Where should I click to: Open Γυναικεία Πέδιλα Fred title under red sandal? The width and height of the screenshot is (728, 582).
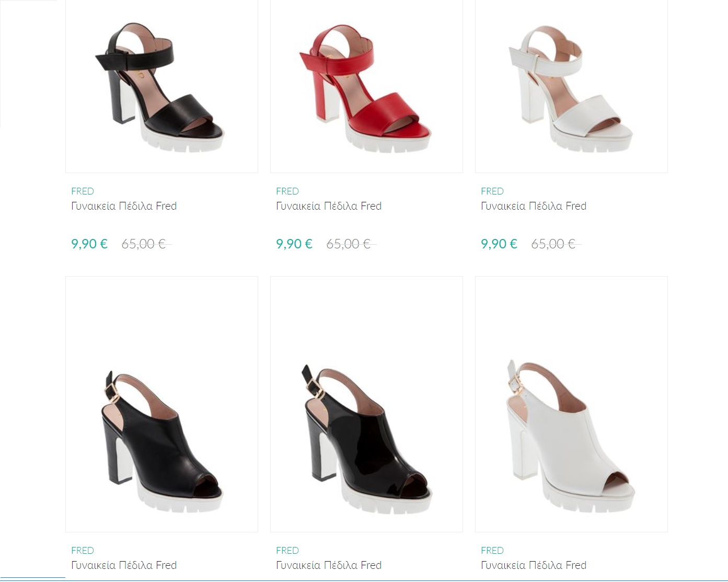(x=329, y=206)
